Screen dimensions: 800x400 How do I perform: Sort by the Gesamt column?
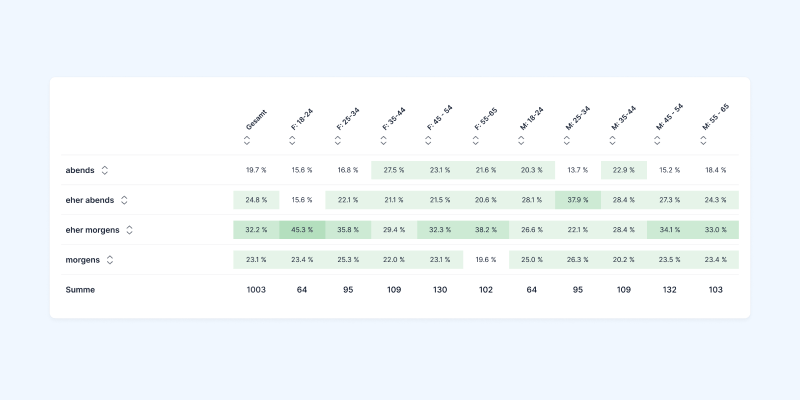[x=247, y=141]
